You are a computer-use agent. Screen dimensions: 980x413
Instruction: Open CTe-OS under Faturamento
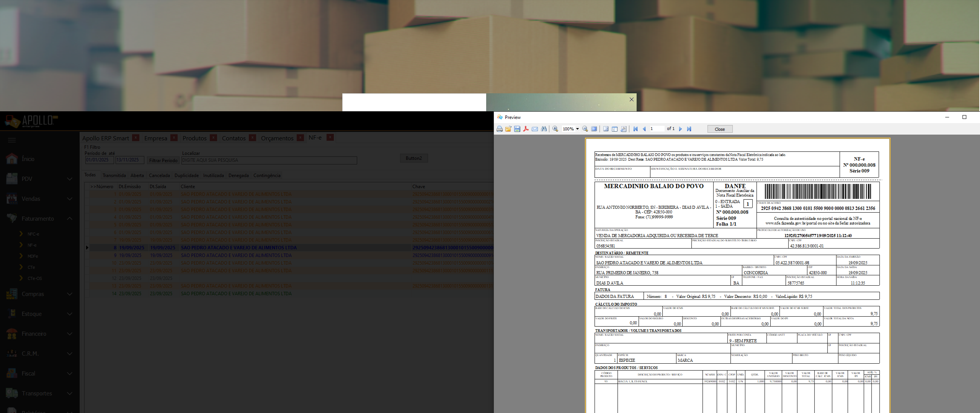[34, 278]
